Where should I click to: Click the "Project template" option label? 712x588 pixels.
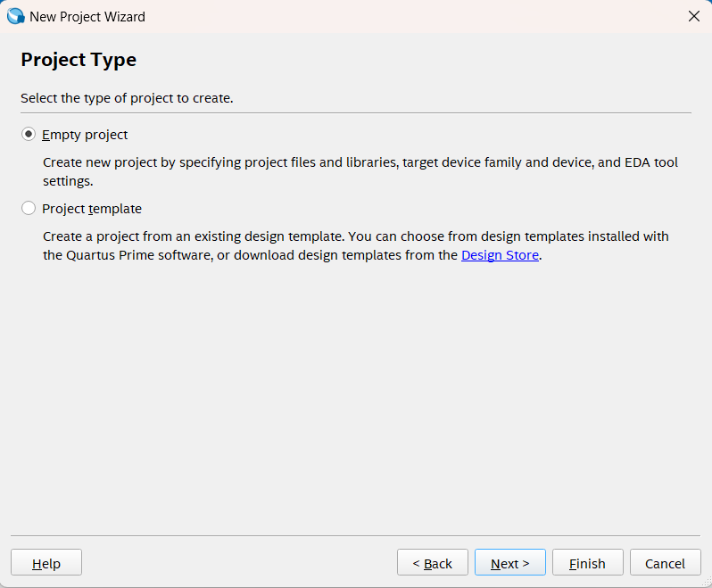tap(92, 209)
